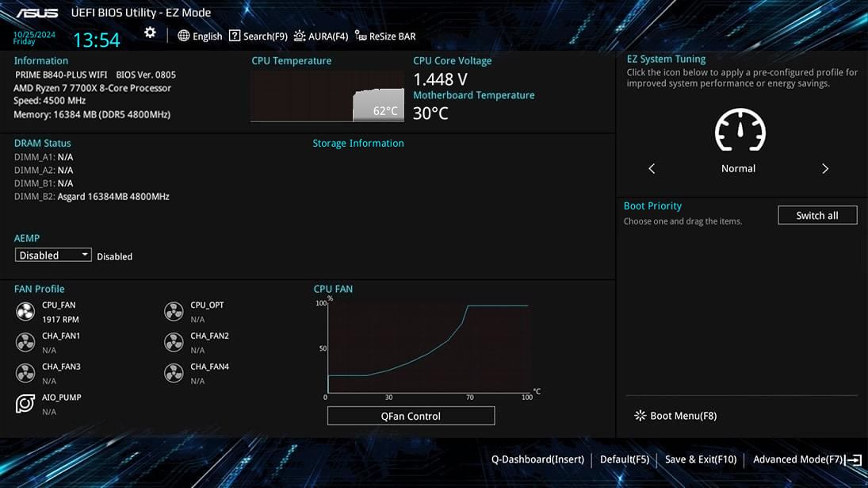Toggle ReSize BAR option

point(392,37)
